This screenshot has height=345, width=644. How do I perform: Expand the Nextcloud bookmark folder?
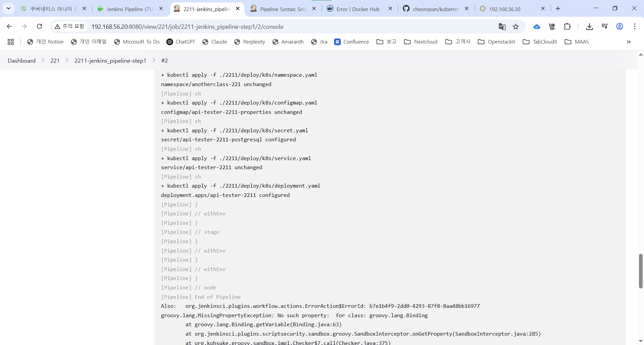tap(421, 42)
